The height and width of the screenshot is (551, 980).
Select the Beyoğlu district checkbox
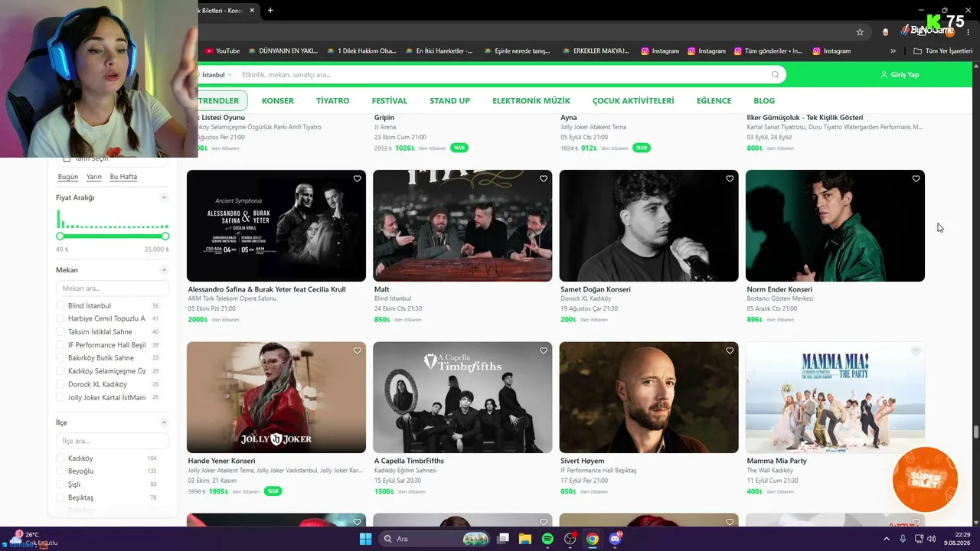pyautogui.click(x=60, y=471)
